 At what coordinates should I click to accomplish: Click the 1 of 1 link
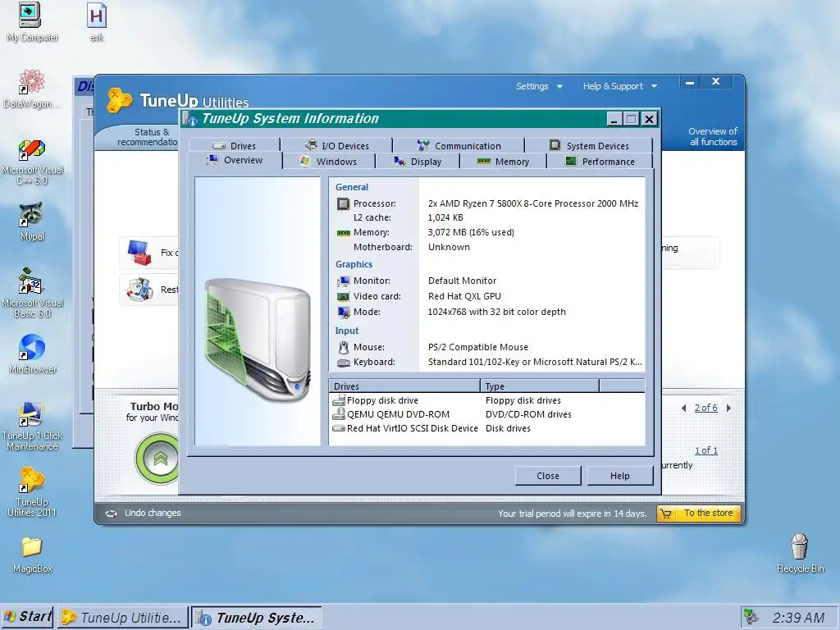[x=706, y=450]
